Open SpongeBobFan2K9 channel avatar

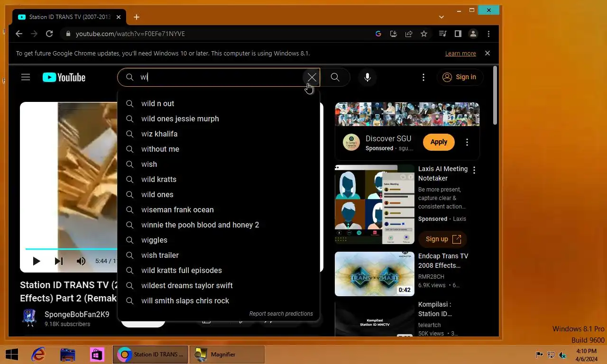point(29,318)
